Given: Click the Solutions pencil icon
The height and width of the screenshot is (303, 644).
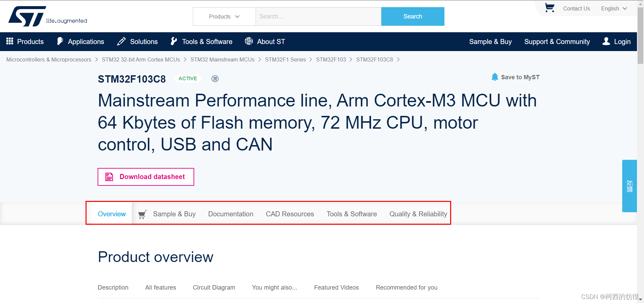Looking at the screenshot, I should [x=121, y=41].
